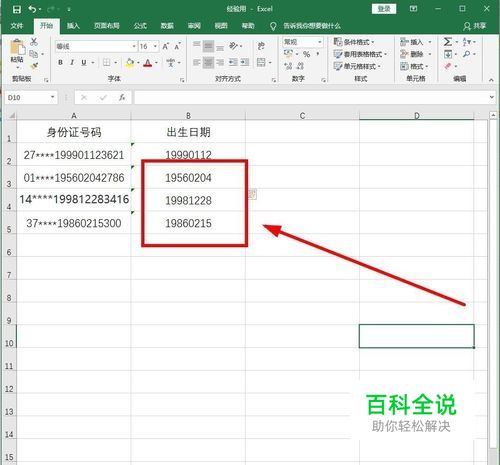Click the Clear eraser icon
This screenshot has width=500, height=465.
pos(448,66)
